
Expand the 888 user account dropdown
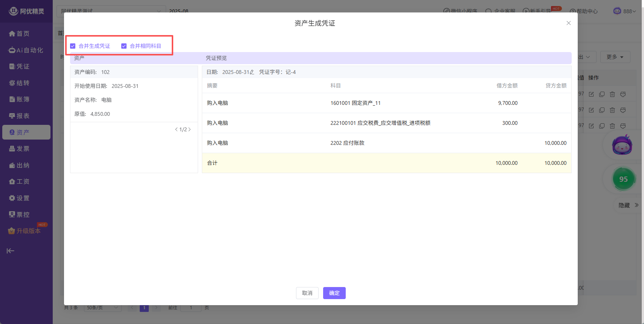(x=625, y=11)
